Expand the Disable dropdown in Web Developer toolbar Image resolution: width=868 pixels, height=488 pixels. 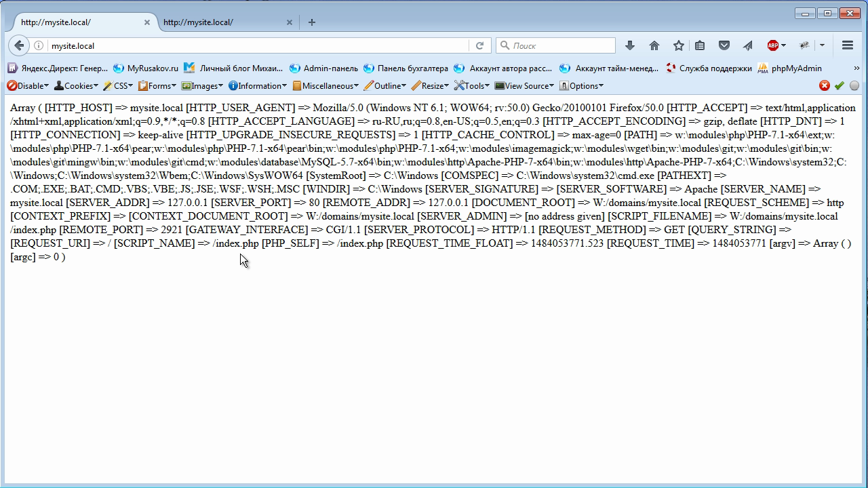[28, 85]
